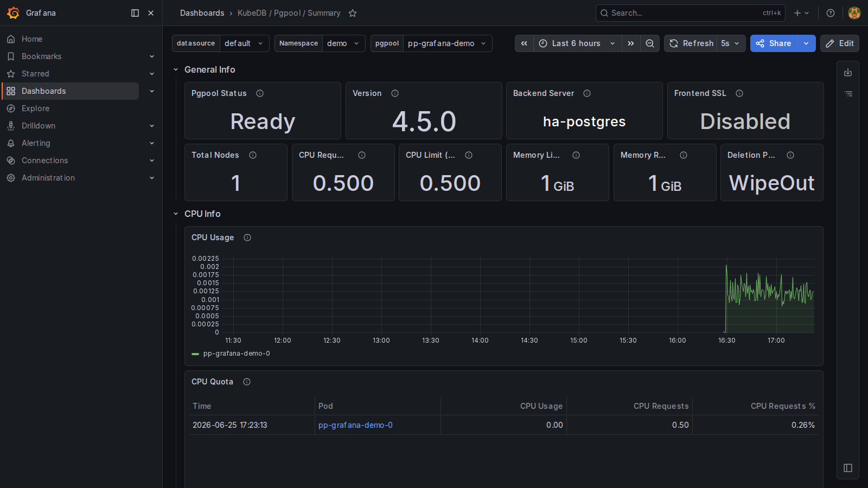
Task: Show info for Frontend SSL panel
Action: (x=739, y=93)
